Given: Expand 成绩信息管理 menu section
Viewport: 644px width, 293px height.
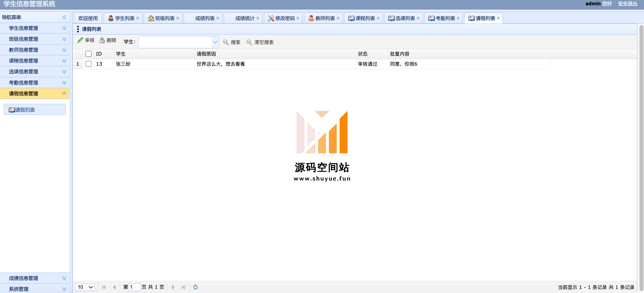Looking at the screenshot, I should click(x=64, y=278).
